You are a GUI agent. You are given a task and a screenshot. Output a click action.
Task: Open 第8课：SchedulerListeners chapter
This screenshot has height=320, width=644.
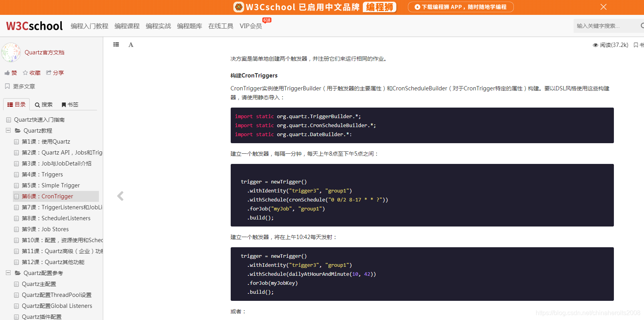56,218
